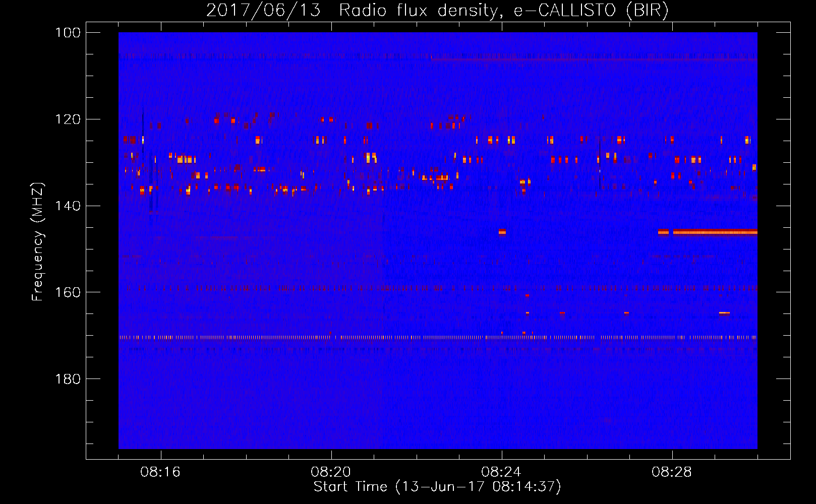Screen dimensions: 816x504
Task: Click the 08:28 time tick label
Action: (x=672, y=472)
